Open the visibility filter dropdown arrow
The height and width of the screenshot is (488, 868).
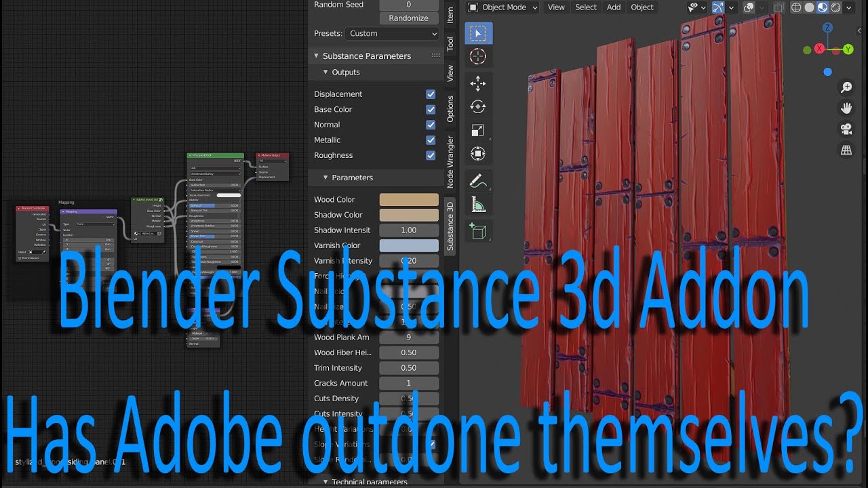point(705,7)
